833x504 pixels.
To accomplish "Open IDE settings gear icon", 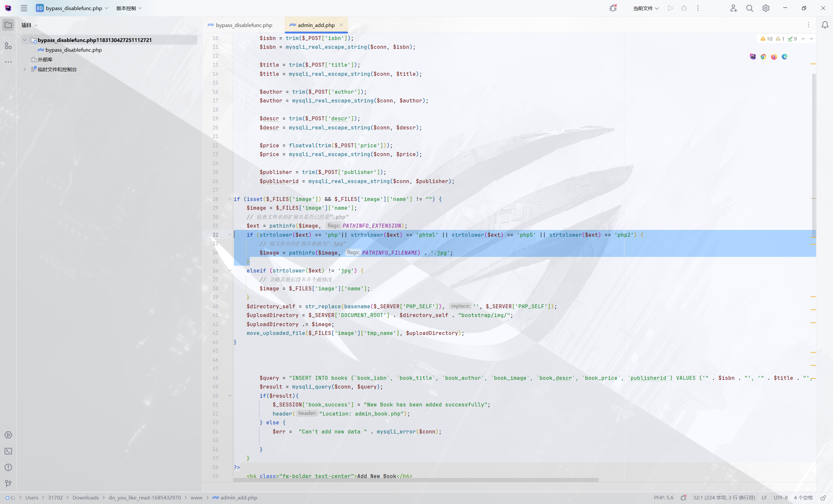I will coord(766,8).
